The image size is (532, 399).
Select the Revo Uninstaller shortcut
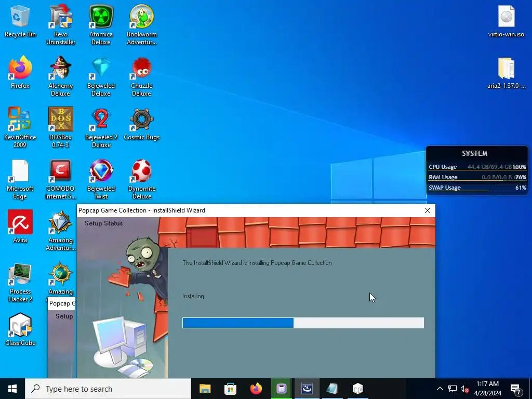click(61, 25)
